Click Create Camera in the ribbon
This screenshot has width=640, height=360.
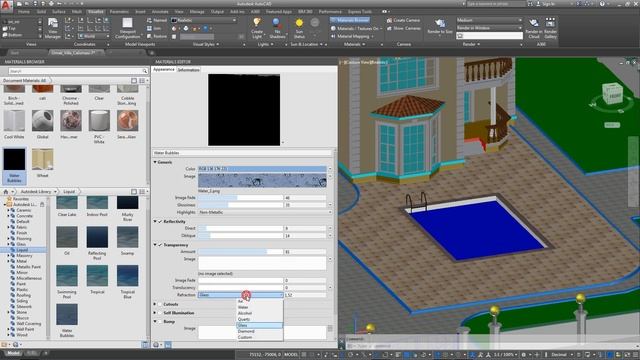tap(403, 20)
